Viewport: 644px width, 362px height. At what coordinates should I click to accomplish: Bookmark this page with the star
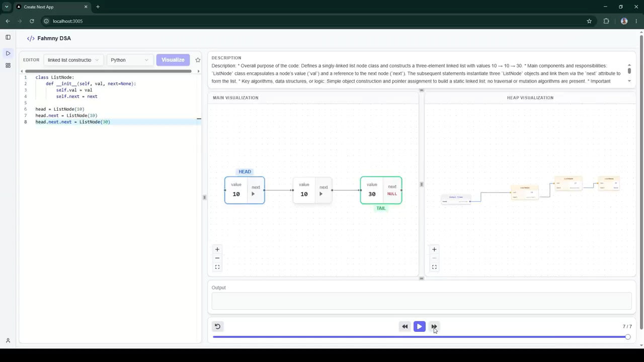(x=589, y=21)
